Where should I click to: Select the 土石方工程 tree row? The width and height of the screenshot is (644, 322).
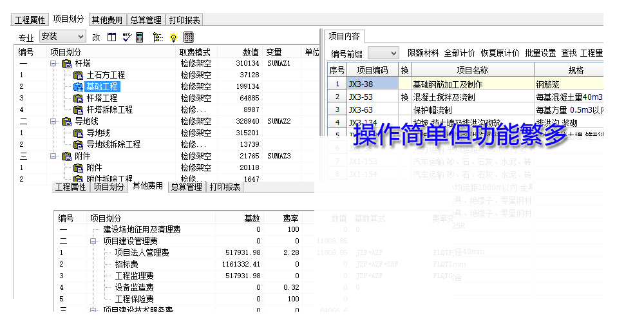click(167, 75)
